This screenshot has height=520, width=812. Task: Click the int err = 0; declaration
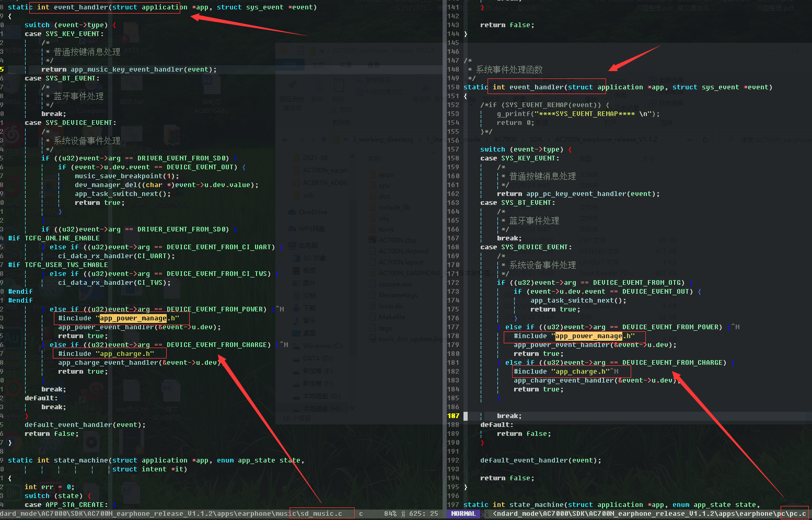pos(50,487)
